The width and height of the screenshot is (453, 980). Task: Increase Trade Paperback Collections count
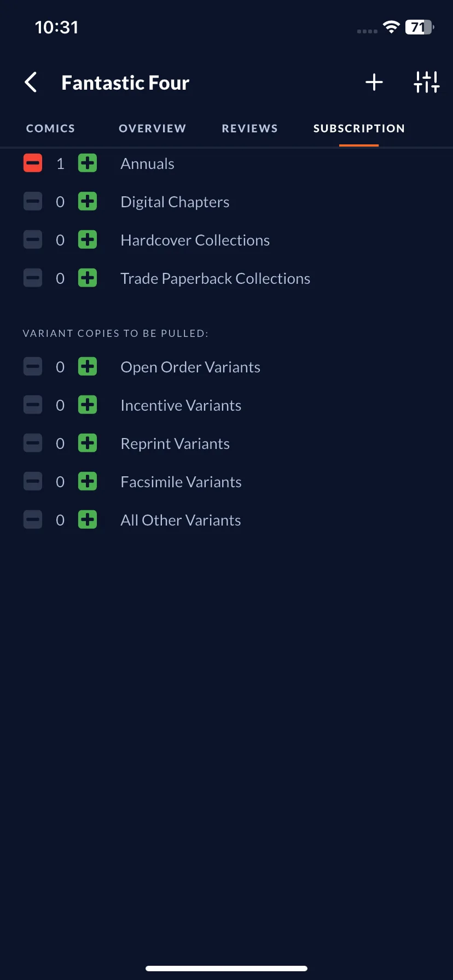pyautogui.click(x=88, y=278)
